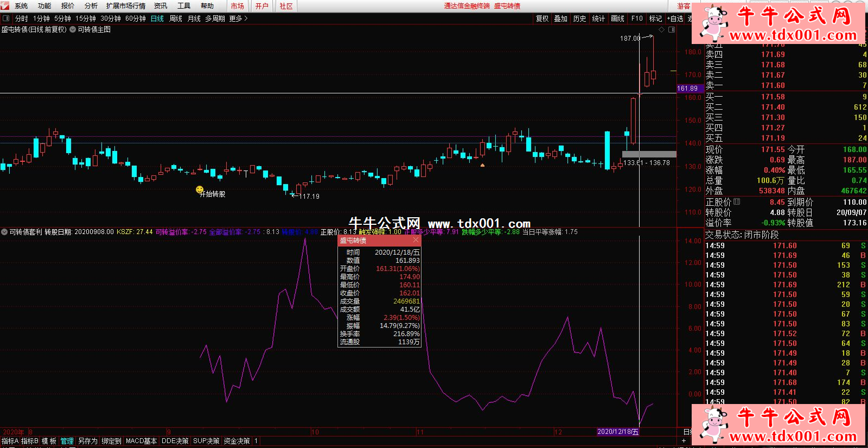Click the 标记 toolbar button
The image size is (868, 448).
[655, 18]
